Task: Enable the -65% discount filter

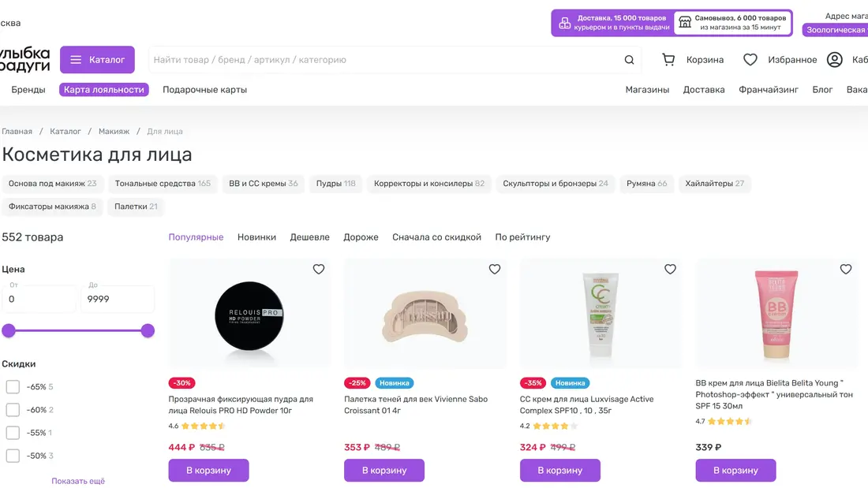Action: coord(13,387)
